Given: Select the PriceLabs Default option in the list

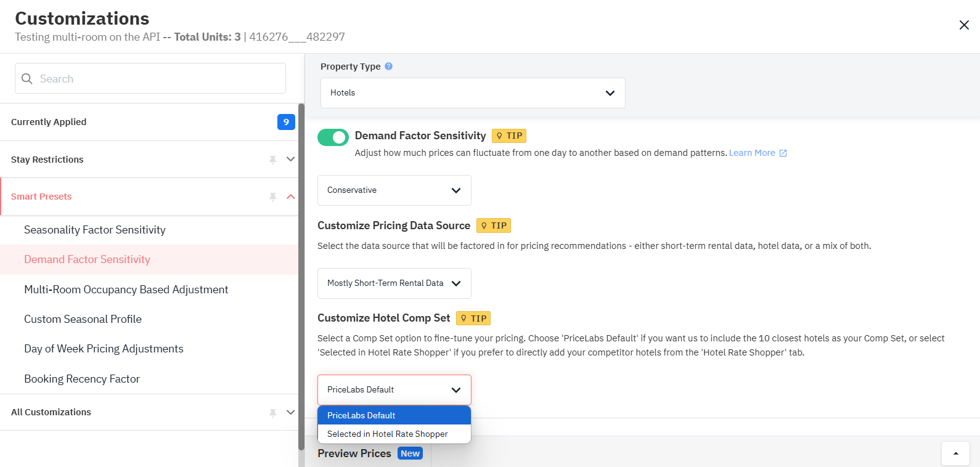Looking at the screenshot, I should (394, 415).
